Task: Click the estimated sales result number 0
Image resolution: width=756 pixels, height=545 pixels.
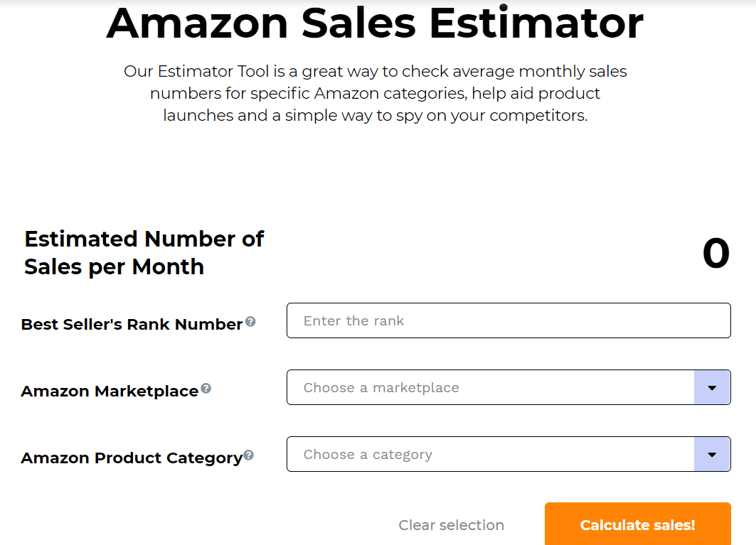Action: tap(716, 254)
